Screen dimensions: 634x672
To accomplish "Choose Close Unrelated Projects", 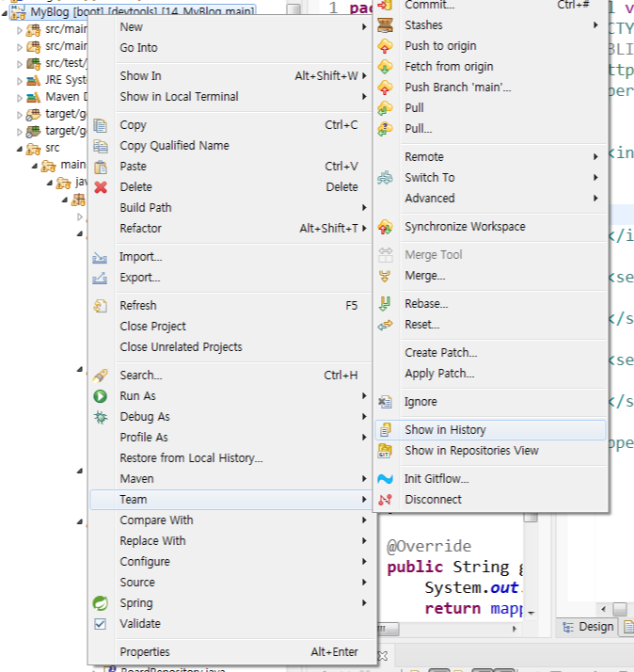I will click(x=182, y=346).
